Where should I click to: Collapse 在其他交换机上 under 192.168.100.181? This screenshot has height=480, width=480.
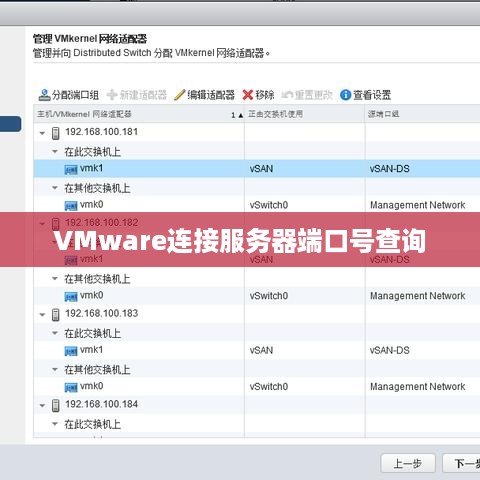[55, 188]
